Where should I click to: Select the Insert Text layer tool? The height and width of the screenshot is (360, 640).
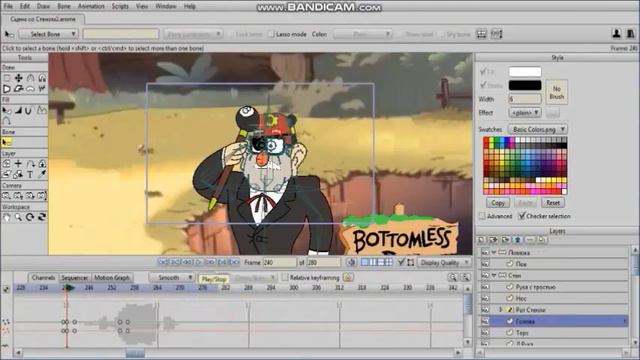[31, 174]
